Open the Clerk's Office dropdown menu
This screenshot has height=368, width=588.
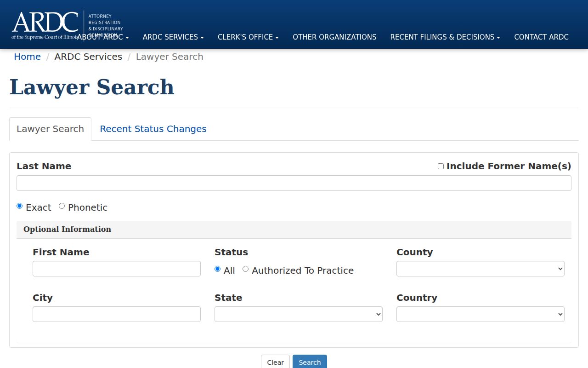tap(248, 37)
